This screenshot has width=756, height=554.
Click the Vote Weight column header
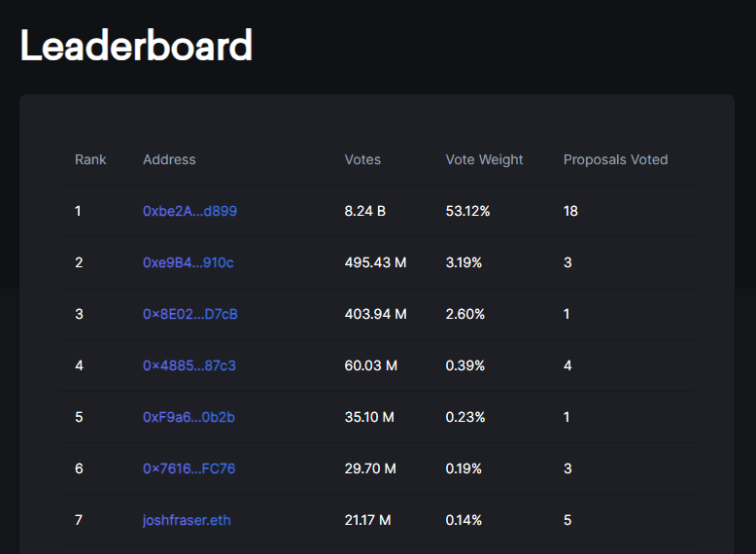[x=484, y=159]
